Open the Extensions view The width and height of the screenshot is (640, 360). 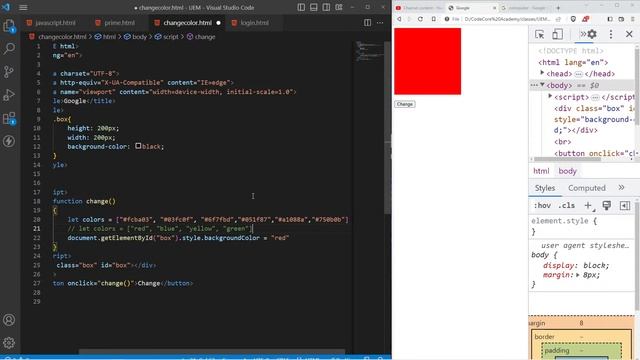[x=9, y=118]
